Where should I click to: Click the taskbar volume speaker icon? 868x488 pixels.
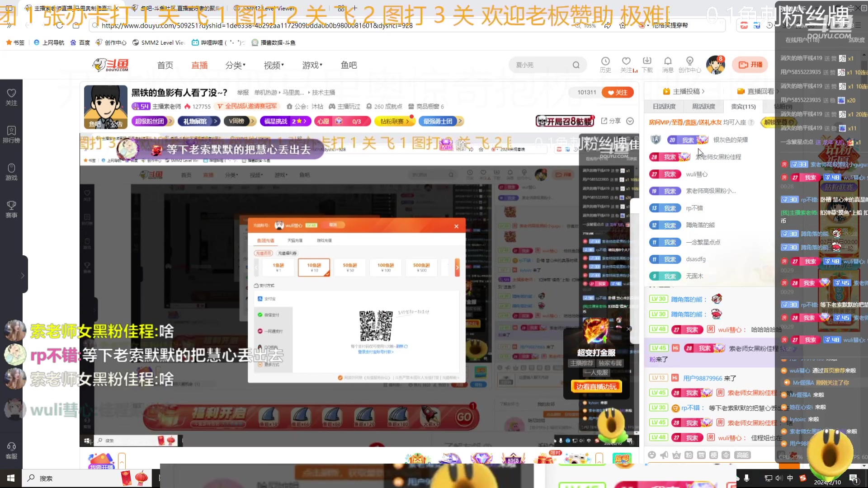(778, 478)
